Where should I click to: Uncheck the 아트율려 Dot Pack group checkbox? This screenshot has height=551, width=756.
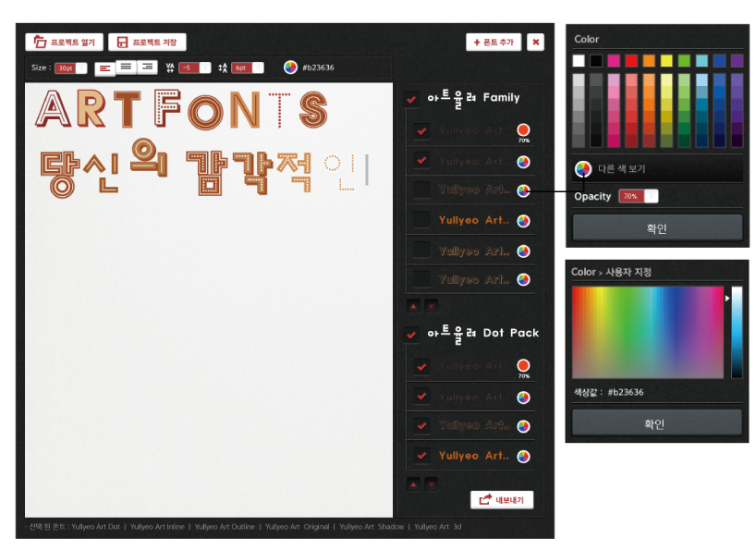click(x=411, y=334)
